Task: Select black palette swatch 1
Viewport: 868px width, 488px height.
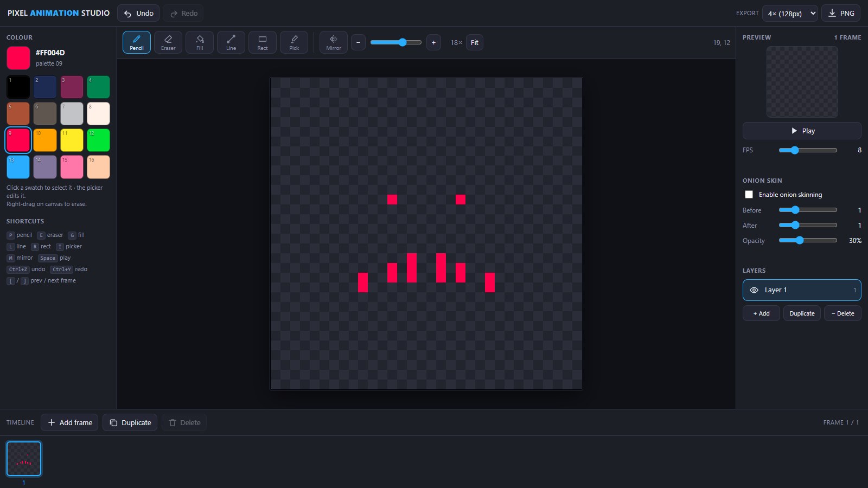Action: click(18, 87)
